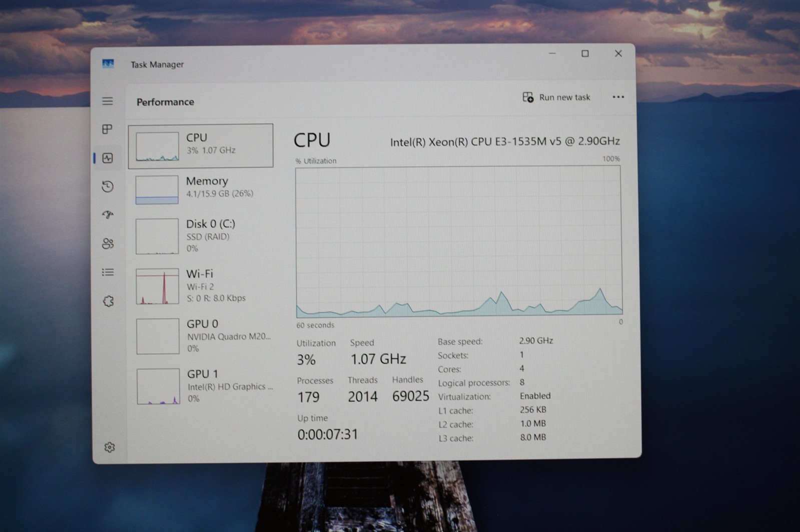The width and height of the screenshot is (800, 532).
Task: Click the 3% utilization value
Action: pyautogui.click(x=306, y=359)
